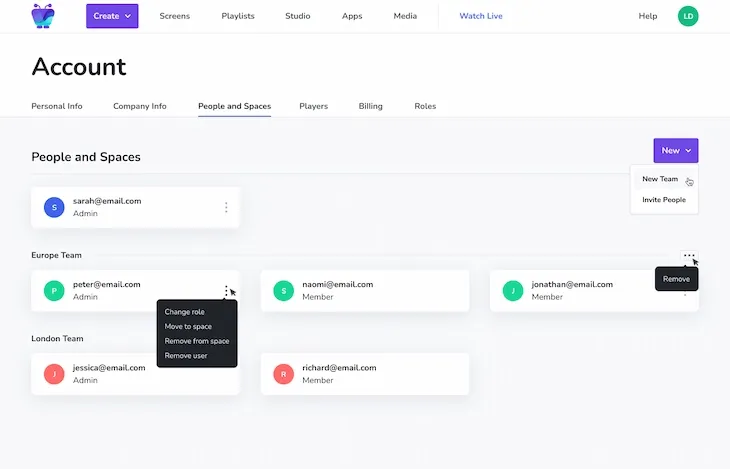Click Remove in Europe Team popup
Viewport: 730px width, 469px height.
(x=676, y=279)
